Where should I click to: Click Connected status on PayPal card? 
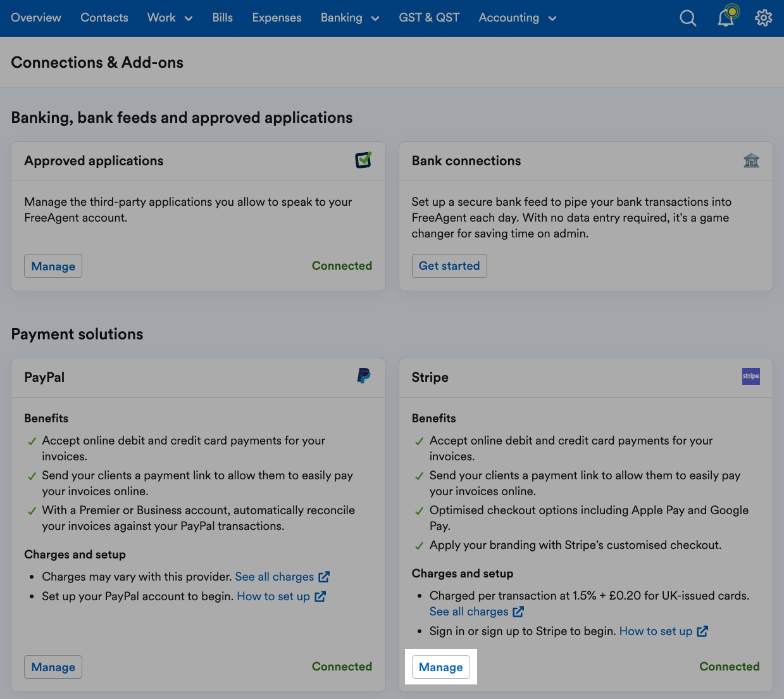pyautogui.click(x=342, y=667)
